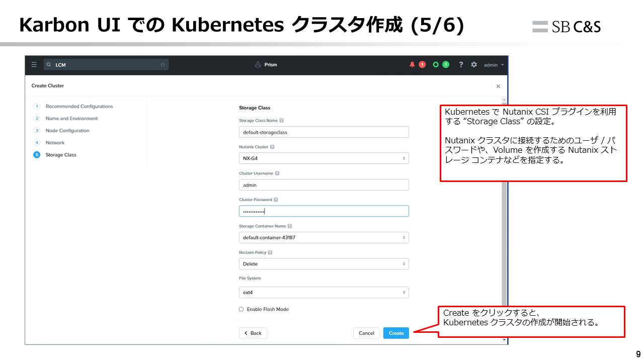Open the Nutanix Cluster dropdown NX-G4

coord(324,158)
